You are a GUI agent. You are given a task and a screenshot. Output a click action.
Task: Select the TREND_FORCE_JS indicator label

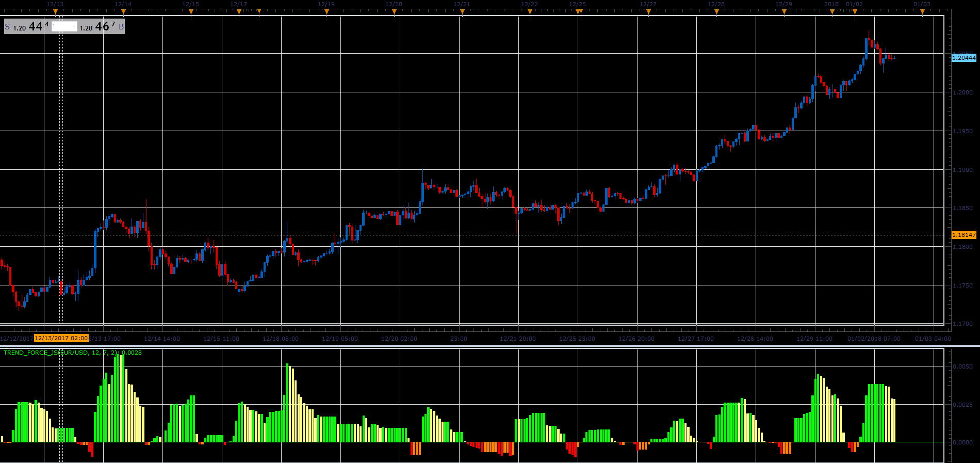pyautogui.click(x=73, y=353)
